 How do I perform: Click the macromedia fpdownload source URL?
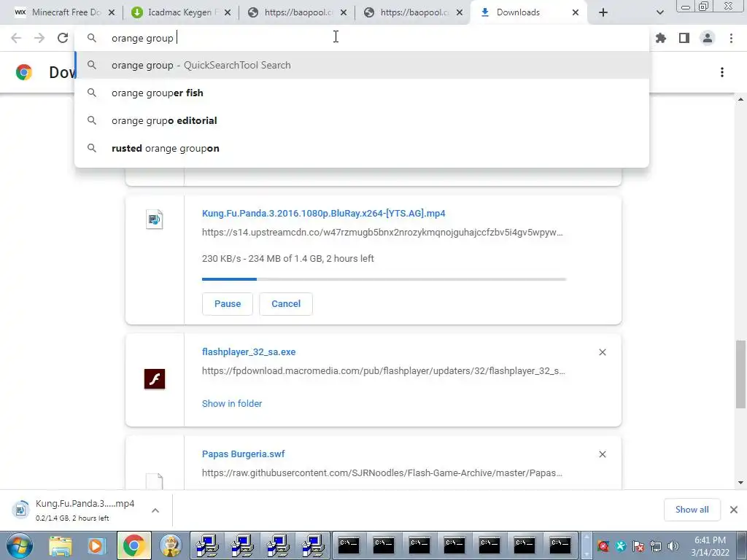pyautogui.click(x=384, y=371)
